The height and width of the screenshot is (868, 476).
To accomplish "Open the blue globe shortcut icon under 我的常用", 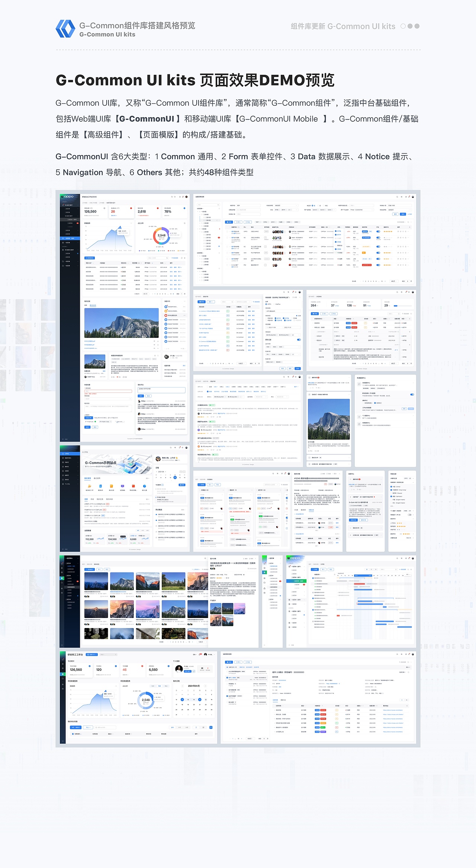I will click(x=145, y=486).
